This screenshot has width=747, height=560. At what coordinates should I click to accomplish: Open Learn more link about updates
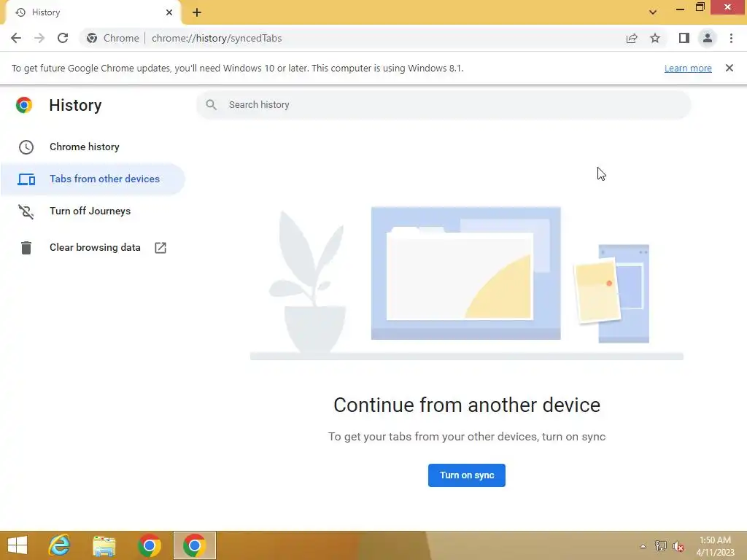click(x=688, y=68)
